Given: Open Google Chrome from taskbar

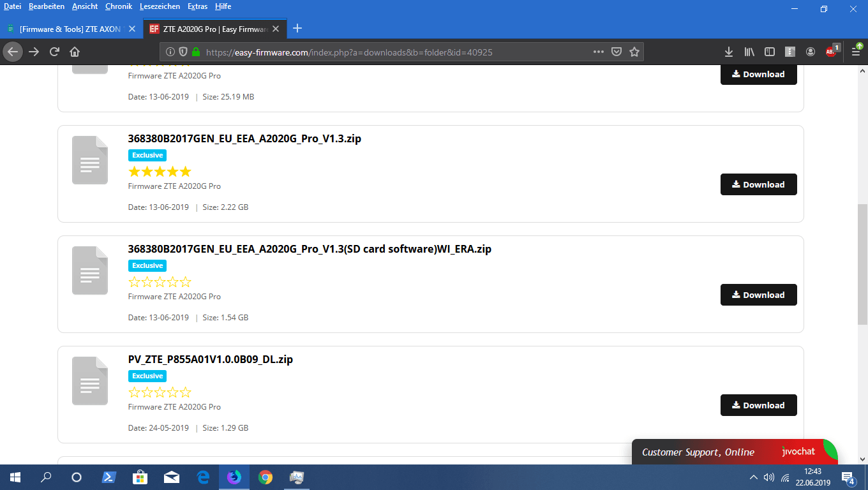Looking at the screenshot, I should pos(266,477).
